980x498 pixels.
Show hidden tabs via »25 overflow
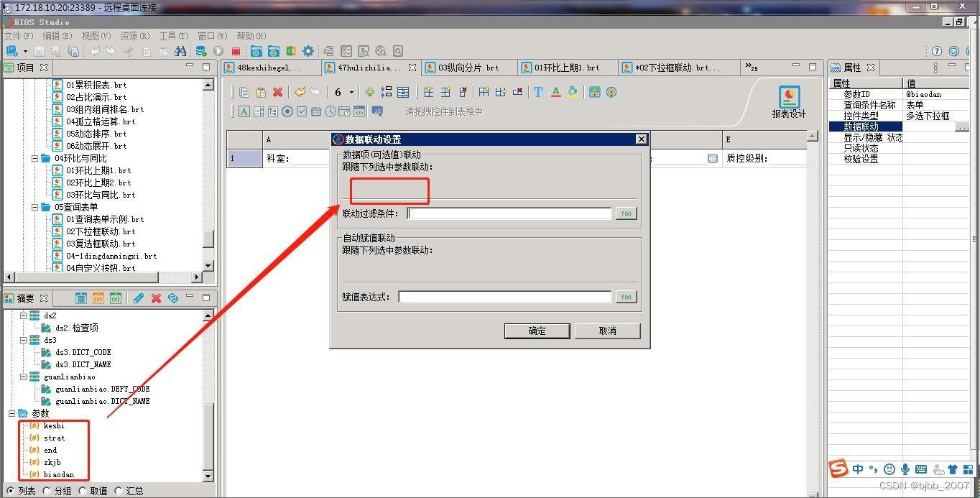click(751, 68)
